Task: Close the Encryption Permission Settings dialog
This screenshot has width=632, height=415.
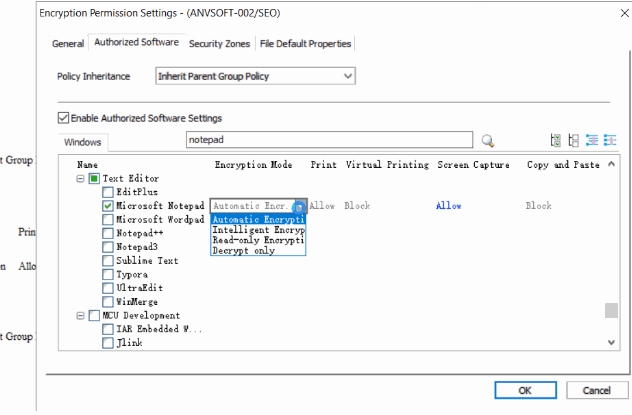Action: [x=624, y=13]
